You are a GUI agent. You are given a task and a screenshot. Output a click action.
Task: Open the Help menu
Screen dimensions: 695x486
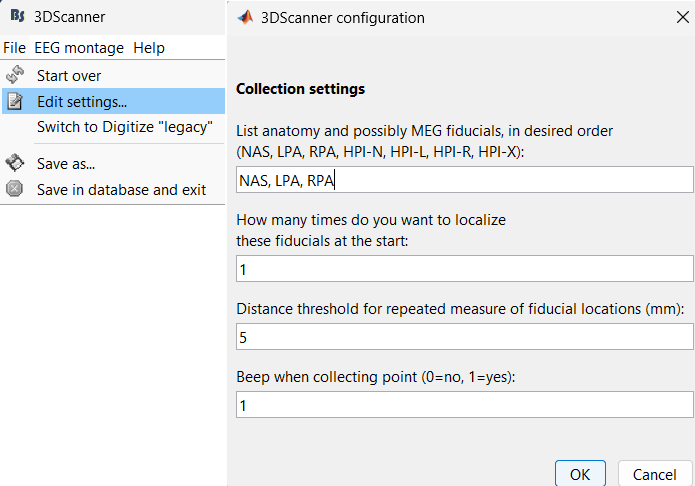coord(149,48)
